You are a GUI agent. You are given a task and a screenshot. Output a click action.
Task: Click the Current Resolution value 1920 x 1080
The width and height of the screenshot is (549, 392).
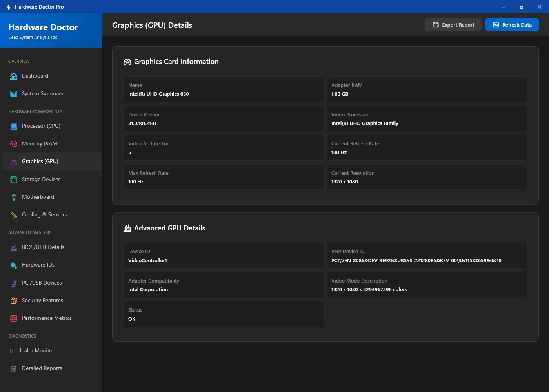pyautogui.click(x=344, y=182)
